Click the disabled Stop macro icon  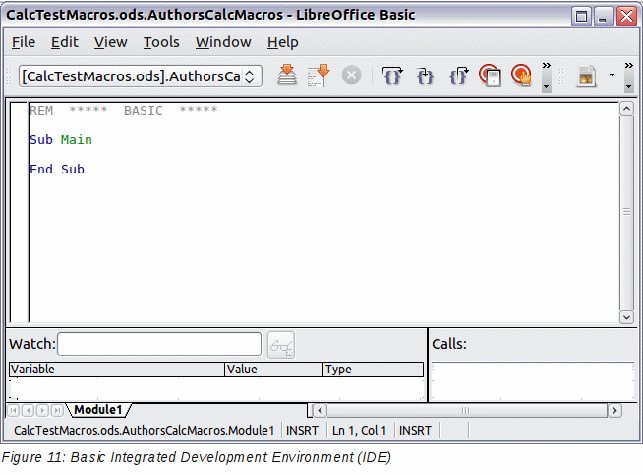[x=351, y=75]
